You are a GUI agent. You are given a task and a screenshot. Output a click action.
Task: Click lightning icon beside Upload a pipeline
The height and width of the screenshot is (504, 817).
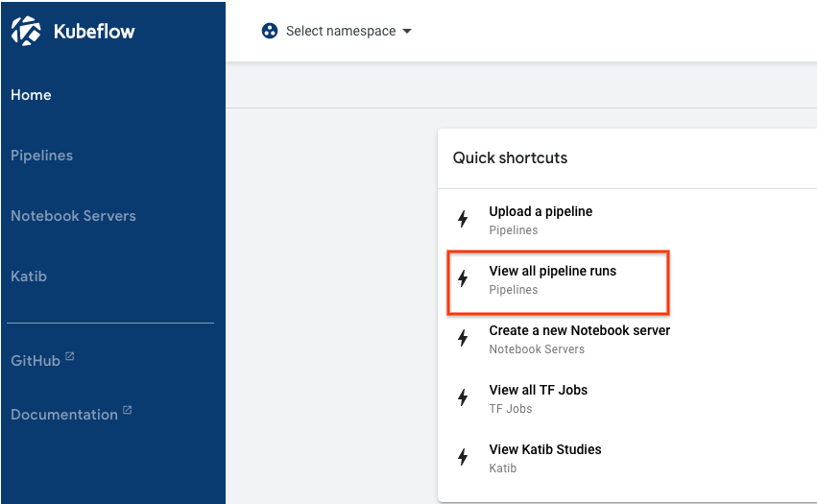tap(463, 219)
